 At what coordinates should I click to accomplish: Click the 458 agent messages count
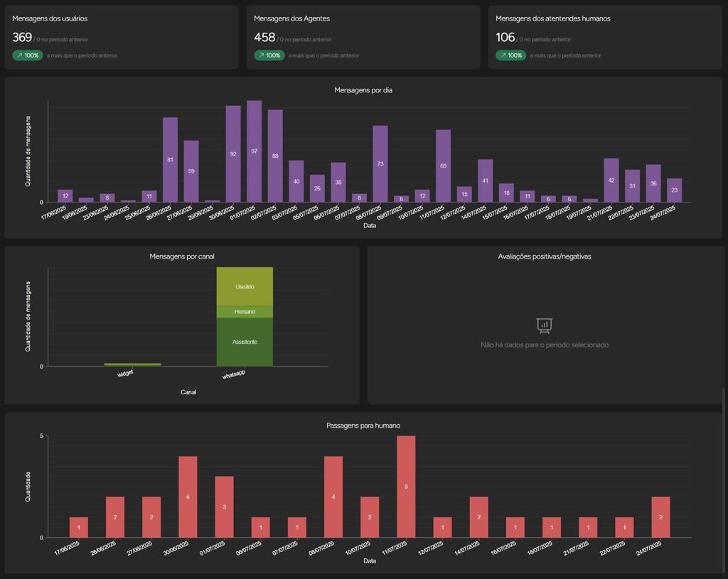click(264, 37)
